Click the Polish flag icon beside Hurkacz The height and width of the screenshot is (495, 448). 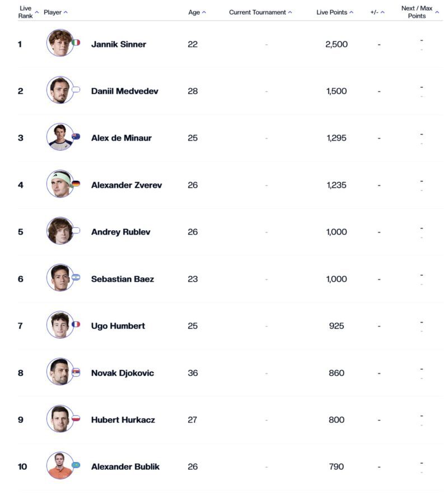[x=76, y=418]
